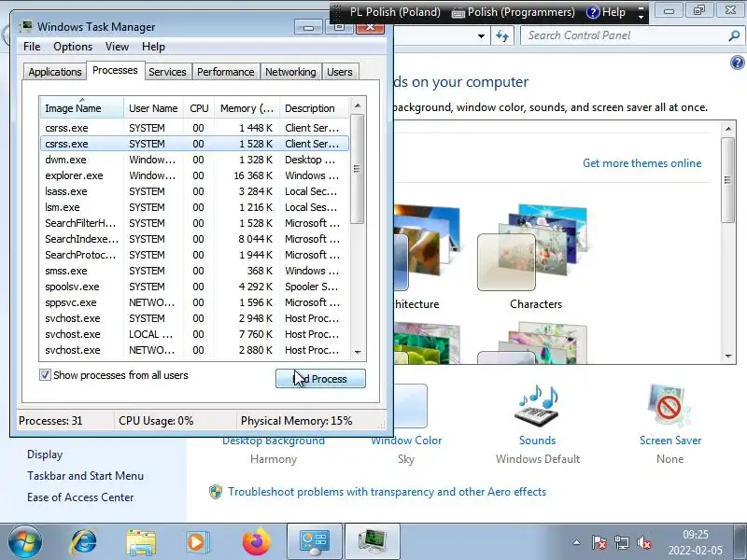Select the lsass.exe process row

coord(195,191)
